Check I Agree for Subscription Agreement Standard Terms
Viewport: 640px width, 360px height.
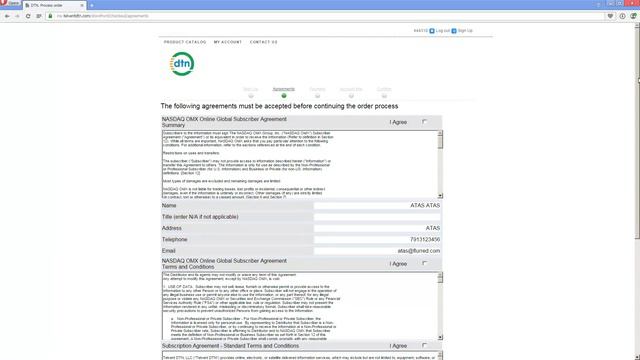(x=424, y=345)
